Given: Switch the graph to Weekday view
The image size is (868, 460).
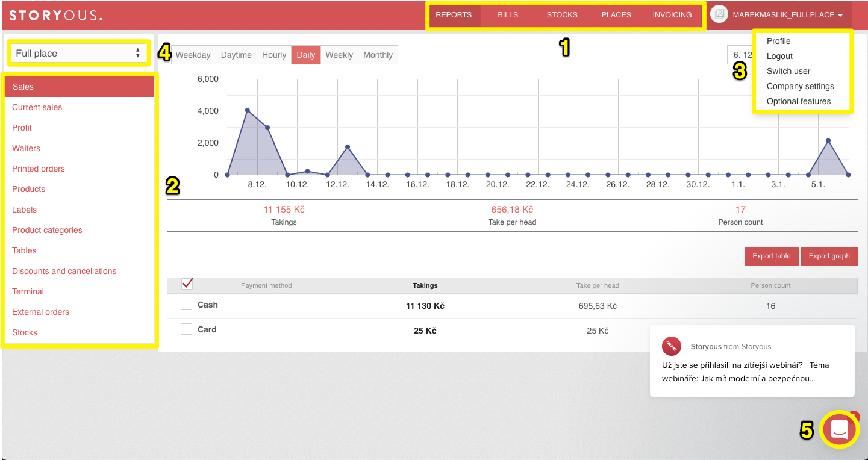Looking at the screenshot, I should point(193,55).
